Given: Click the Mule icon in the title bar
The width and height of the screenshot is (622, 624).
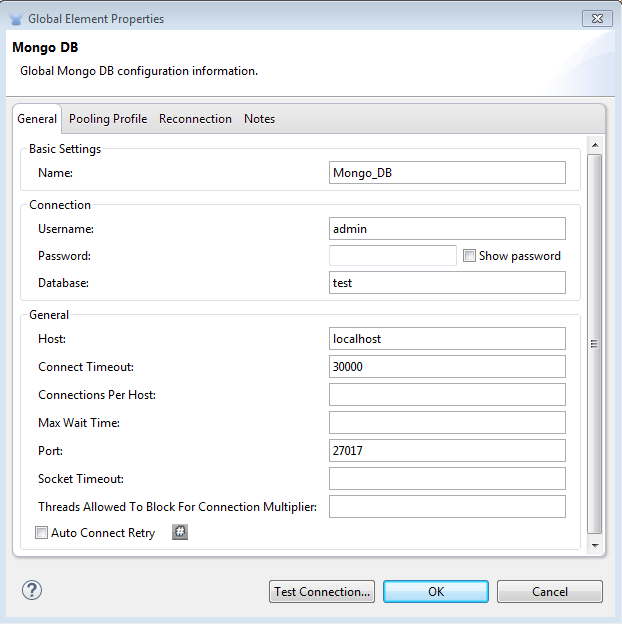Looking at the screenshot, I should [16, 19].
